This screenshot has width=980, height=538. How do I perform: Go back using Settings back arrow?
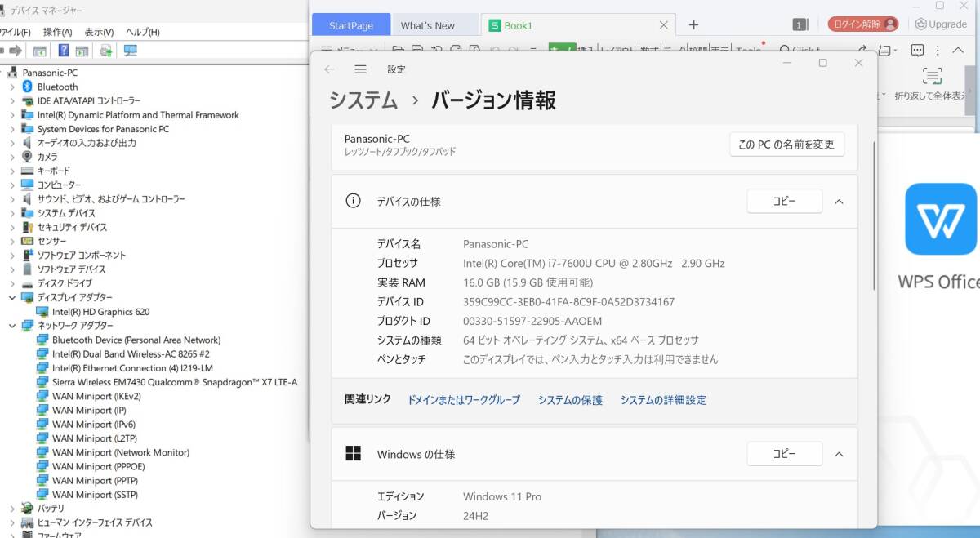tap(329, 69)
